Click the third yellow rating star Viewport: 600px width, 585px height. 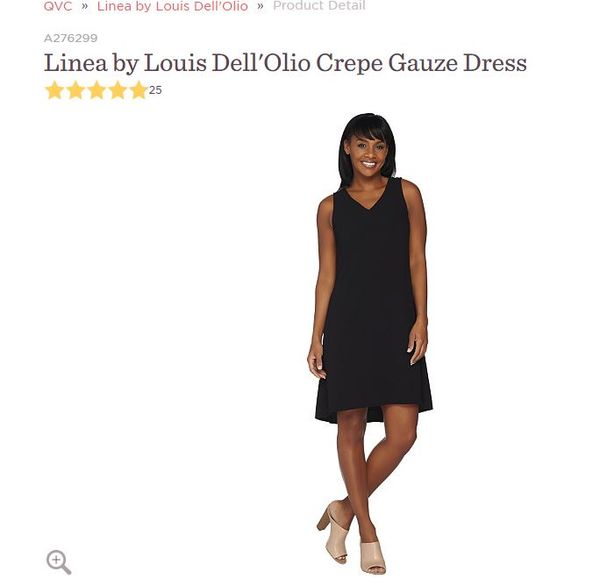point(96,90)
